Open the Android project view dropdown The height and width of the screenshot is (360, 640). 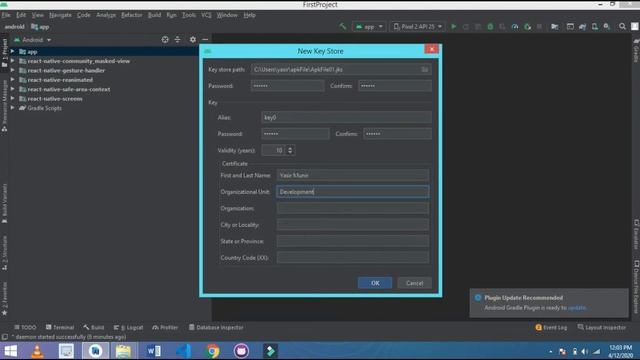33,40
